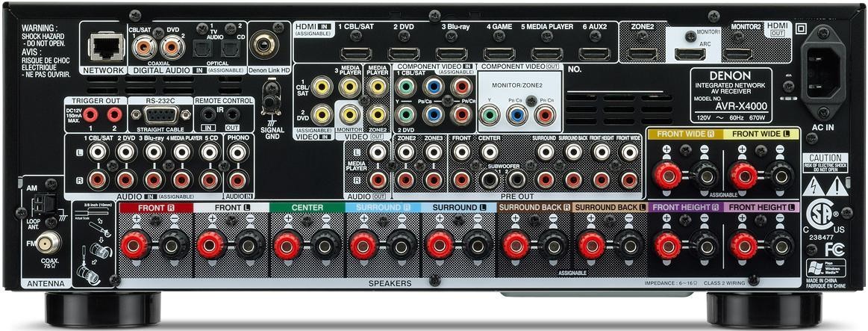
Task: Click the RS-232C serial connector
Action: pos(159,115)
